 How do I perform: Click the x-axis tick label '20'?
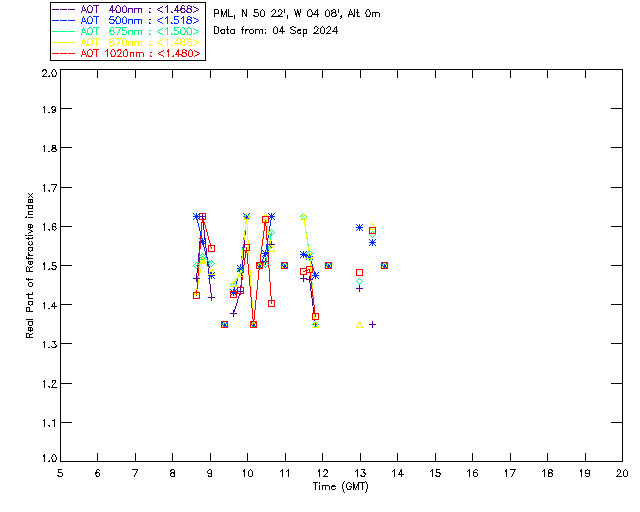(622, 473)
